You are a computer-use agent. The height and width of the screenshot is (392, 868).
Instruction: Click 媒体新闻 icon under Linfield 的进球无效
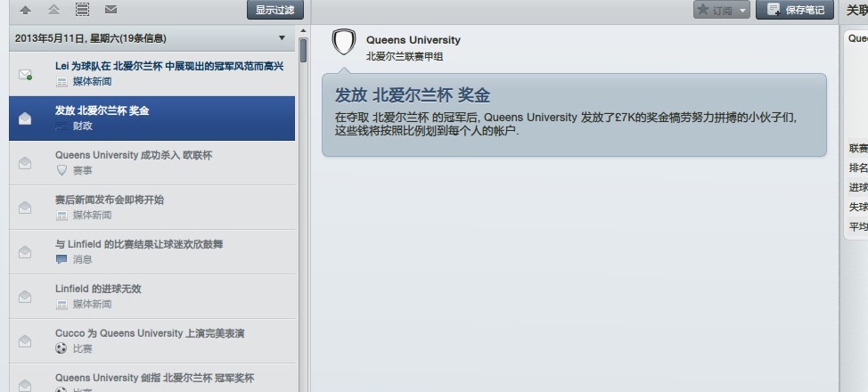(x=61, y=304)
